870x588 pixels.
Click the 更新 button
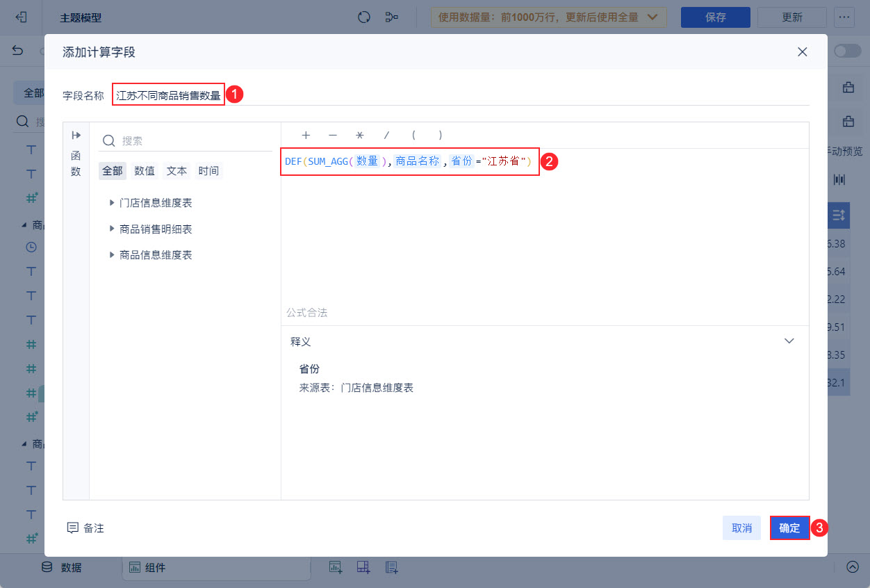click(792, 17)
